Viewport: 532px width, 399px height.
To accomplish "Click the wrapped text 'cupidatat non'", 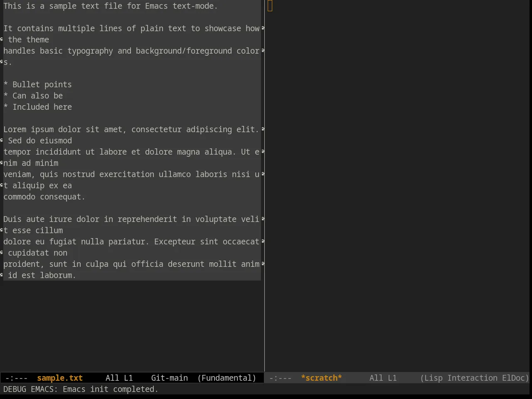I will 37,253.
